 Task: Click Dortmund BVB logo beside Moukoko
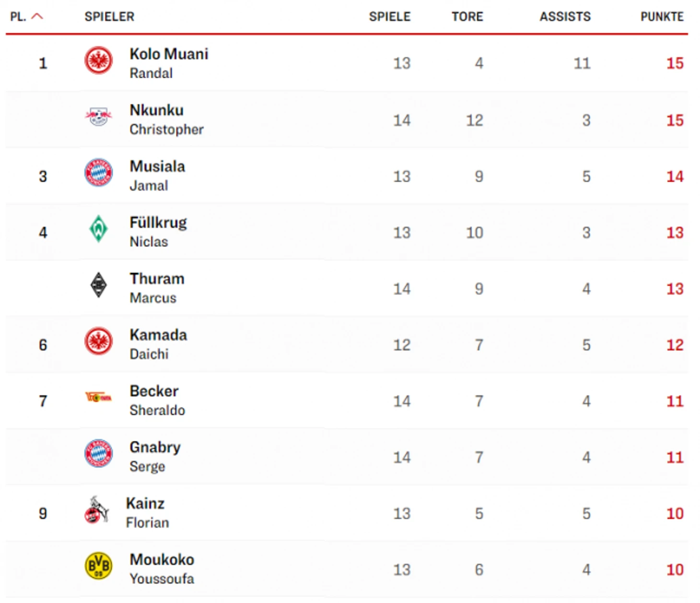98,566
